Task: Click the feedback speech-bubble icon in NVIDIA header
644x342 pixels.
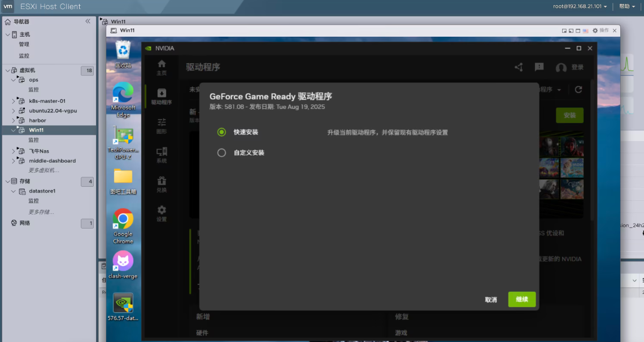Action: click(539, 67)
